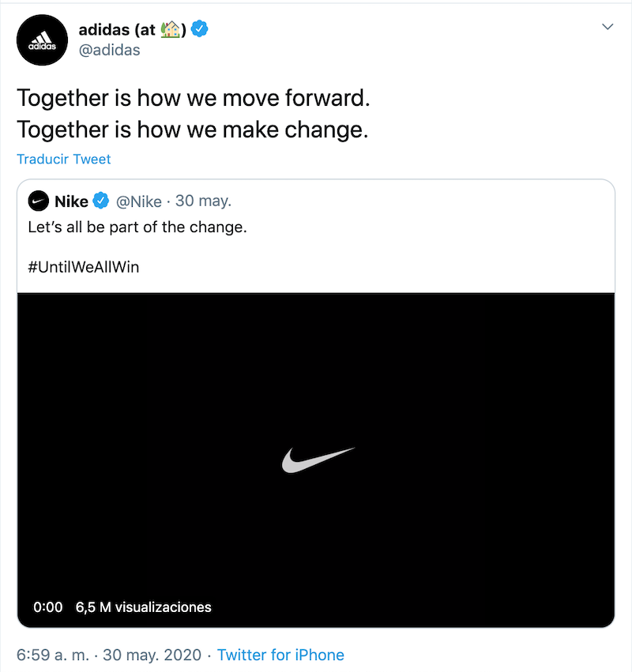Screen dimensions: 632x672
Task: Click Nike's blue verified badge
Action: 102,201
